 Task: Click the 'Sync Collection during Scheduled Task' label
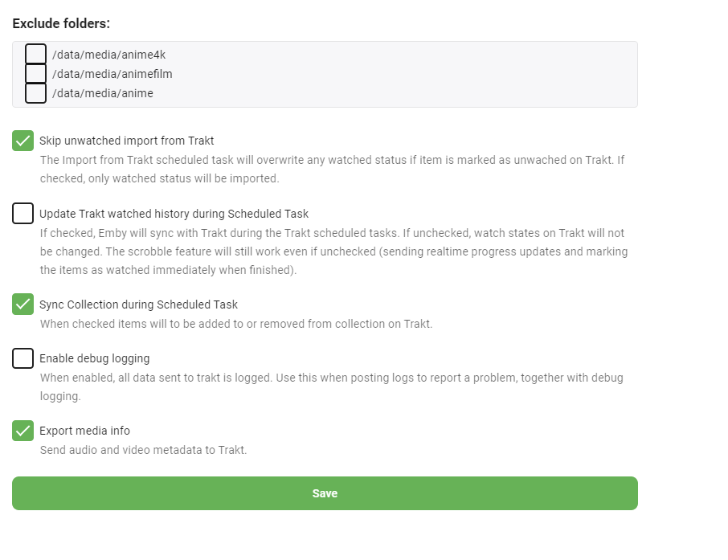tap(138, 305)
